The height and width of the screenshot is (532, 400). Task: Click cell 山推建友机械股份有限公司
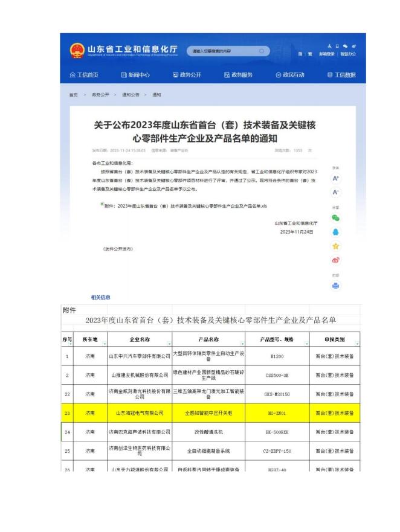pos(140,375)
